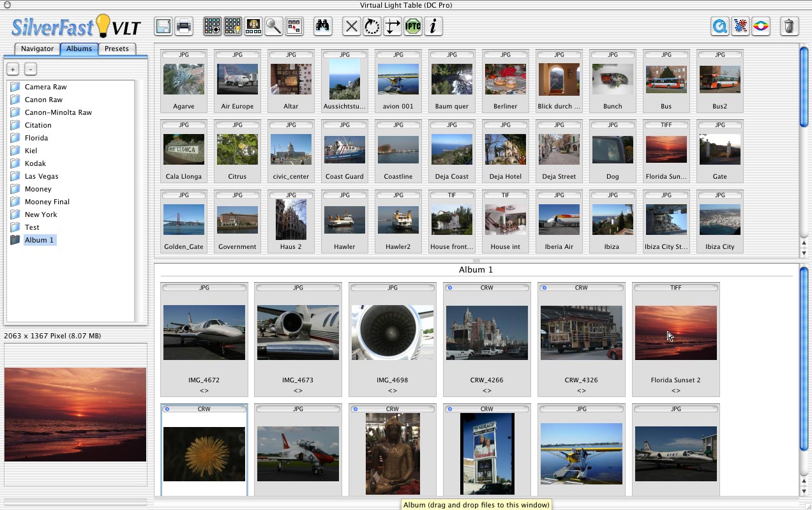Select the Golden_Gate thumbnail
This screenshot has height=510, width=812.
click(184, 220)
